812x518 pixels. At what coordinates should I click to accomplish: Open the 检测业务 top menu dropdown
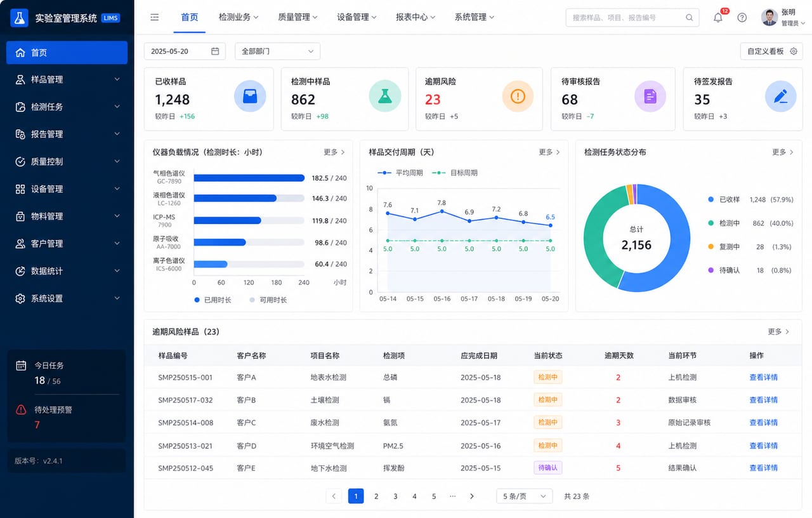(238, 18)
